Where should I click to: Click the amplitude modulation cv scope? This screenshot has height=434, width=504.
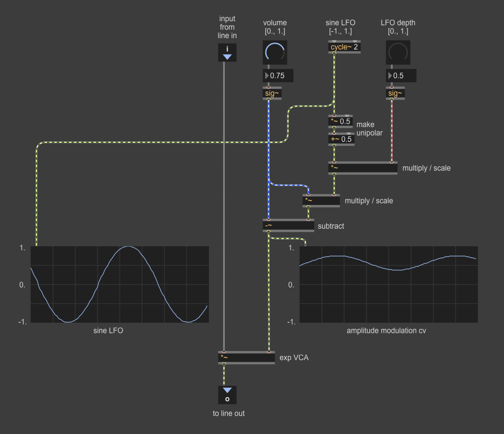388,284
